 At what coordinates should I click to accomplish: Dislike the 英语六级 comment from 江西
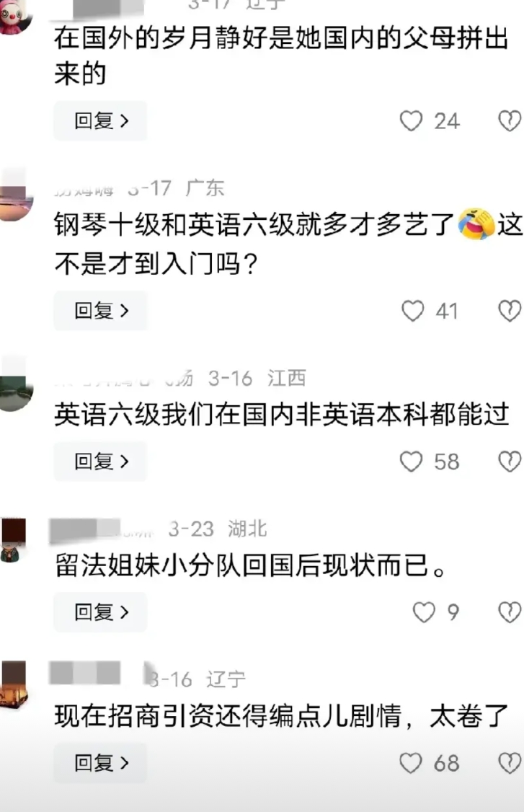pos(510,462)
